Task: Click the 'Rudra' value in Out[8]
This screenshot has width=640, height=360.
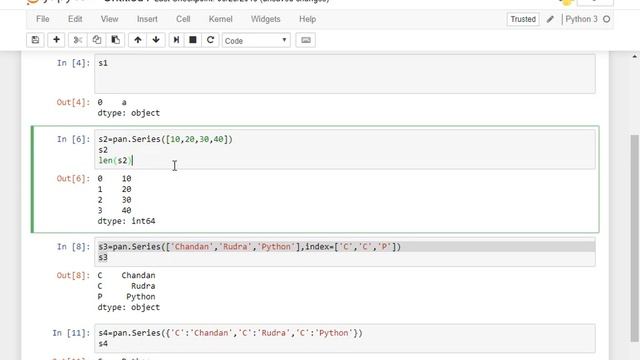Action: 143,286
